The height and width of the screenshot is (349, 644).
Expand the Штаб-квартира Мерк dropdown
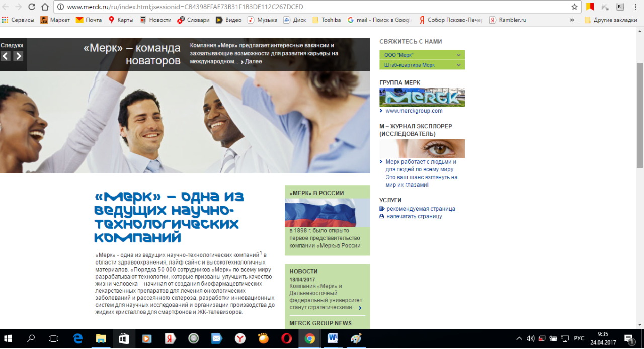pyautogui.click(x=422, y=65)
